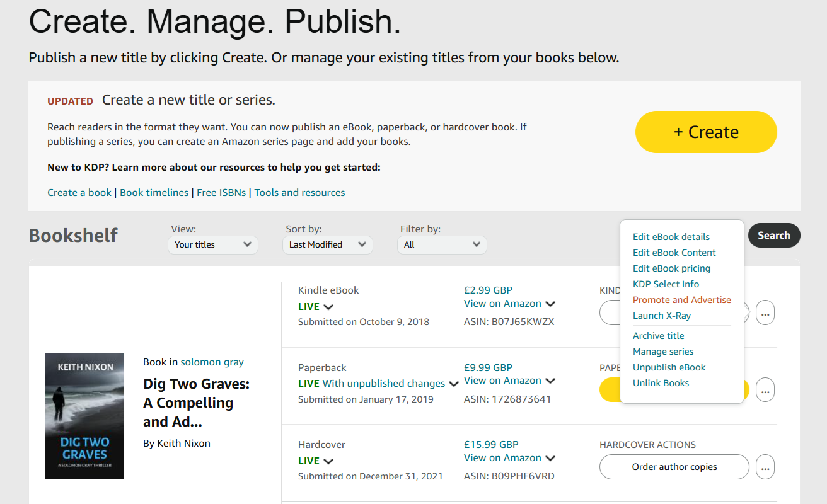Open the Create a book link

click(x=79, y=193)
